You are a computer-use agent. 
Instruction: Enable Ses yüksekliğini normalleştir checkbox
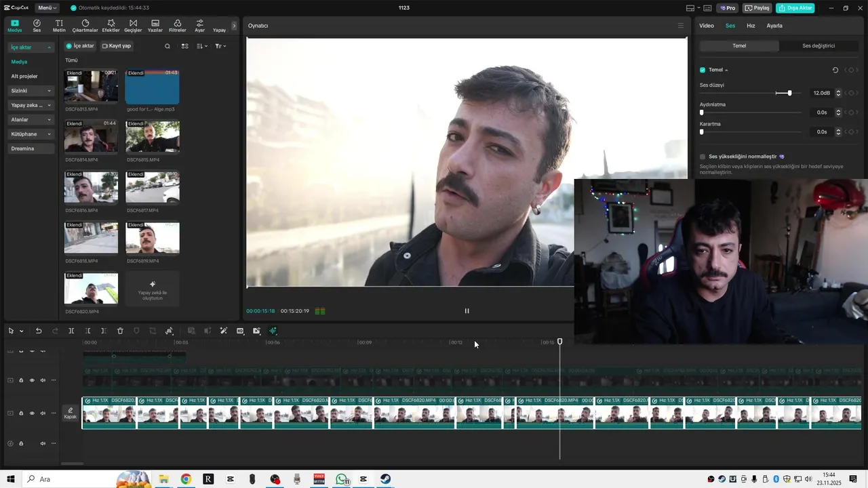point(703,157)
